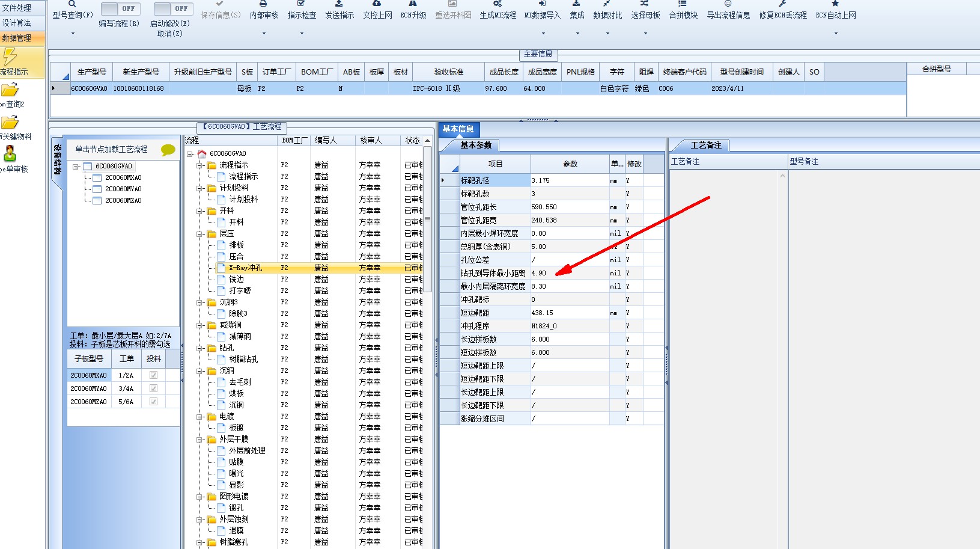The height and width of the screenshot is (549, 980).
Task: Click the 项目 column header in parameters
Action: 495,164
